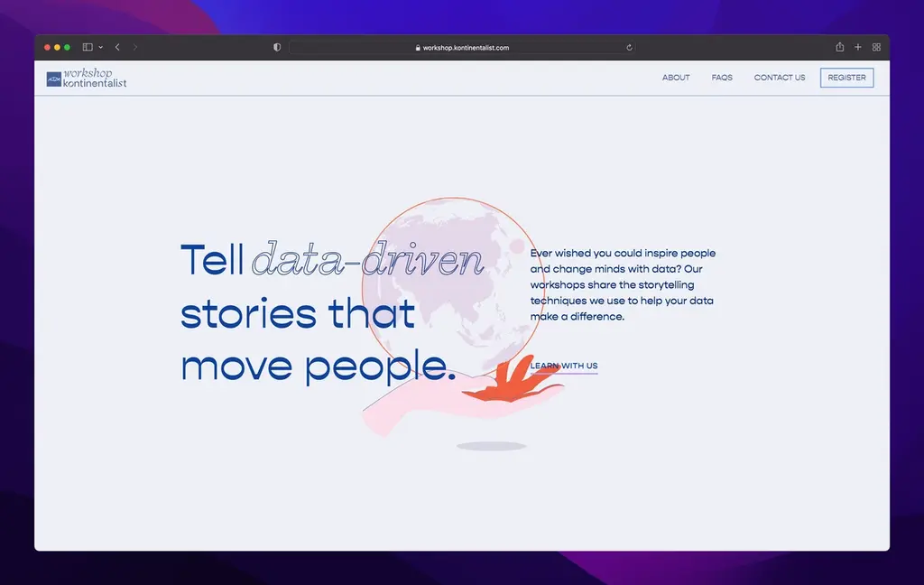Click the forward navigation arrow
Image resolution: width=924 pixels, height=585 pixels.
click(135, 47)
